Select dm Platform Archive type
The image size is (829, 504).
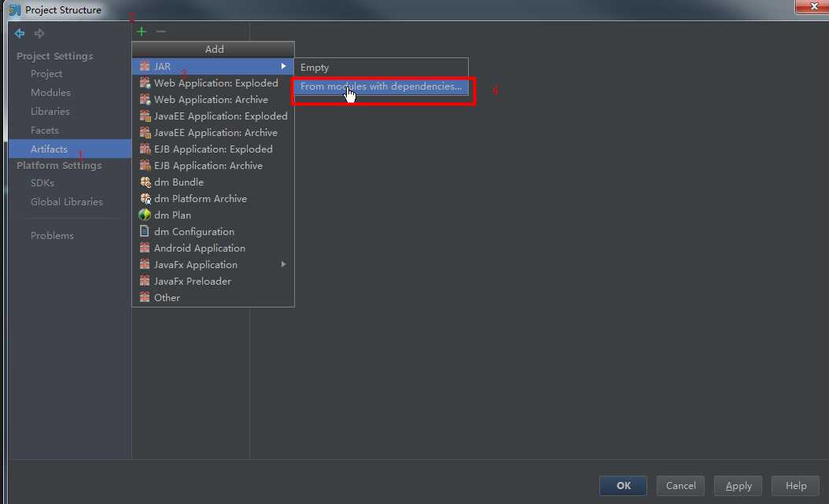click(212, 199)
